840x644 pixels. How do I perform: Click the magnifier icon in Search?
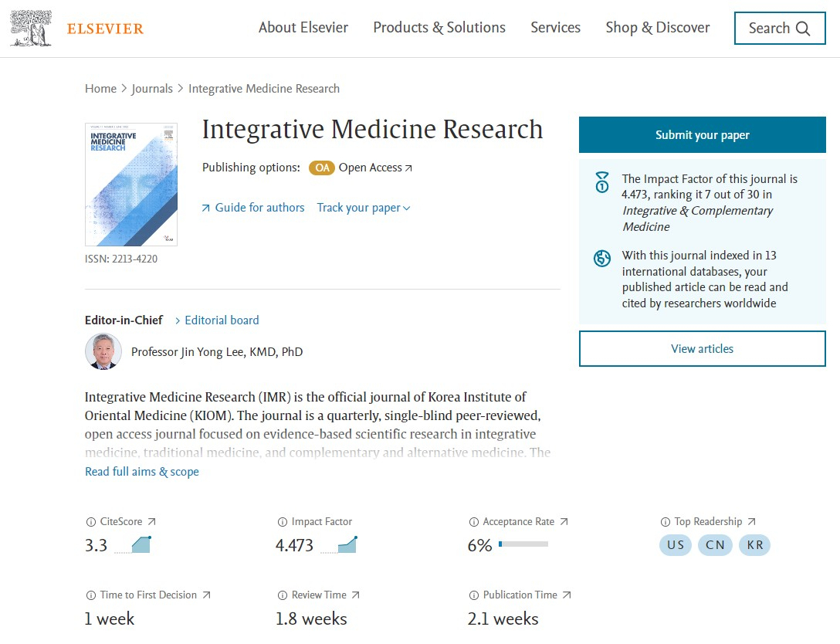point(803,29)
